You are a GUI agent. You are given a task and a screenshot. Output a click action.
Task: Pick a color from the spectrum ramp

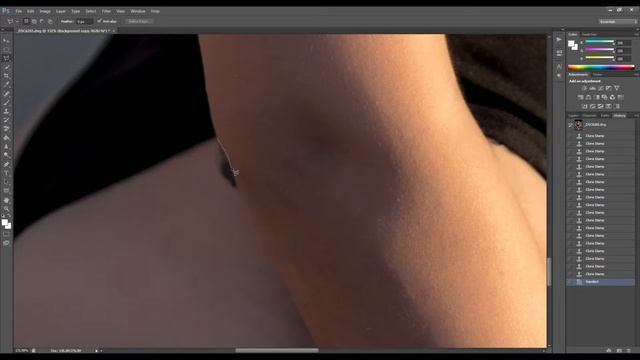click(x=601, y=67)
